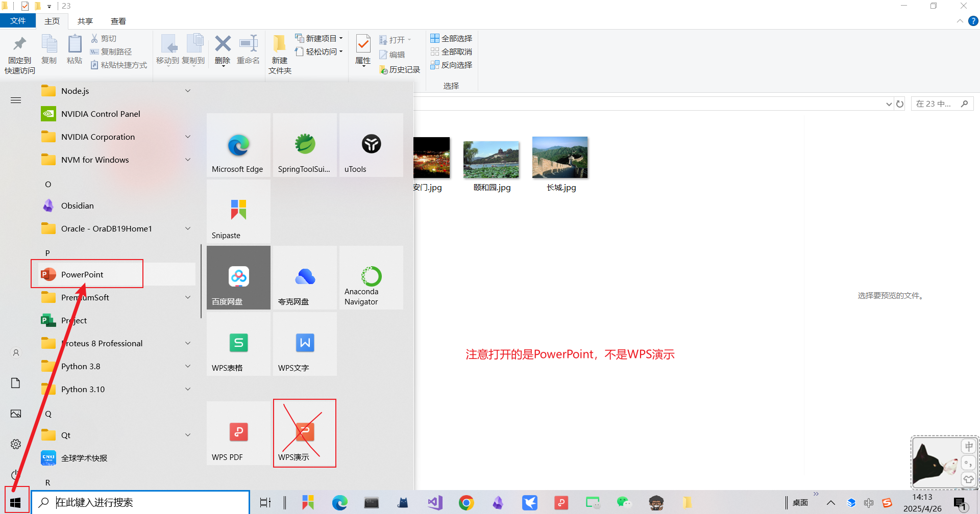Open notification center on taskbar

(961, 503)
